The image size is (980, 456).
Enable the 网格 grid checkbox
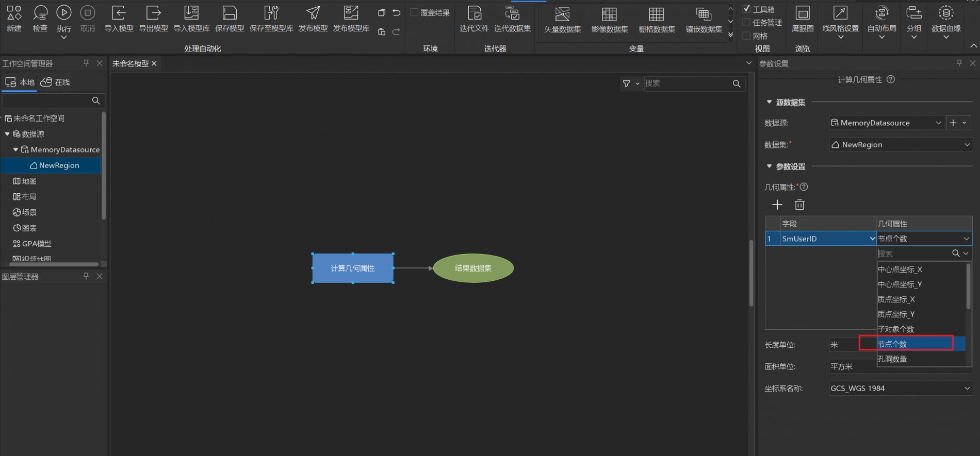pos(746,36)
